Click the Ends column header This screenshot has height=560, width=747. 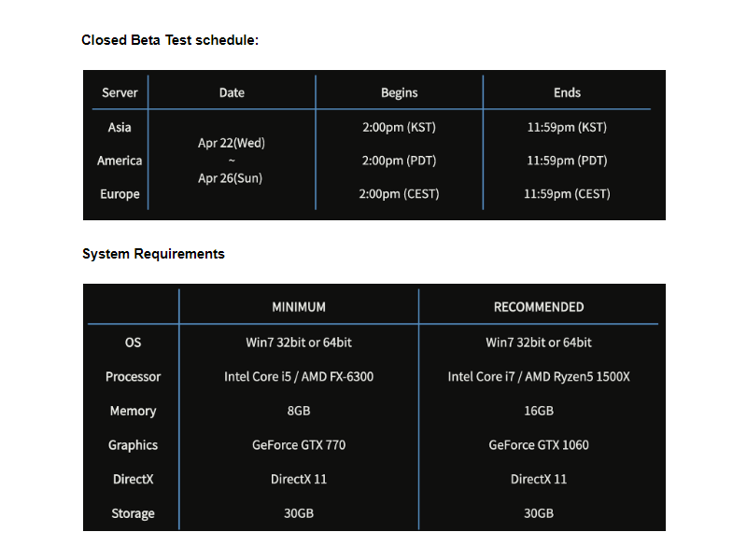click(x=567, y=92)
